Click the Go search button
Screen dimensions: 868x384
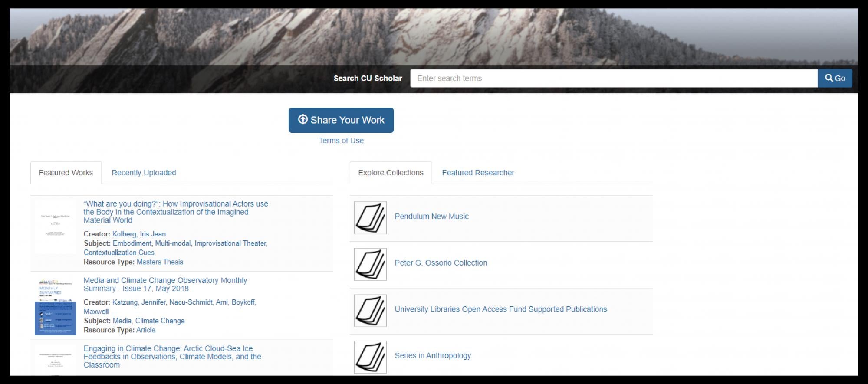point(835,78)
